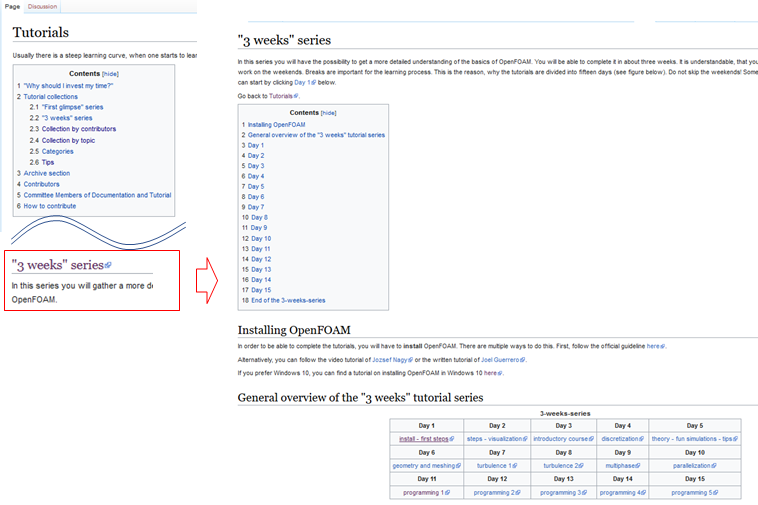Jump to Day 4 in contents list

point(256,176)
